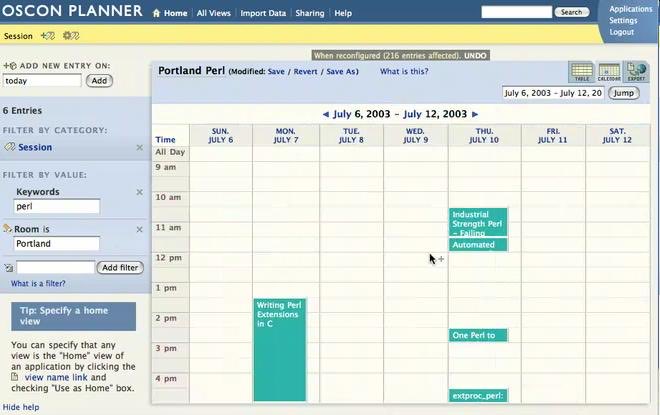Click the THU. JULY 10 column header
This screenshot has height=415, width=660.
click(484, 136)
